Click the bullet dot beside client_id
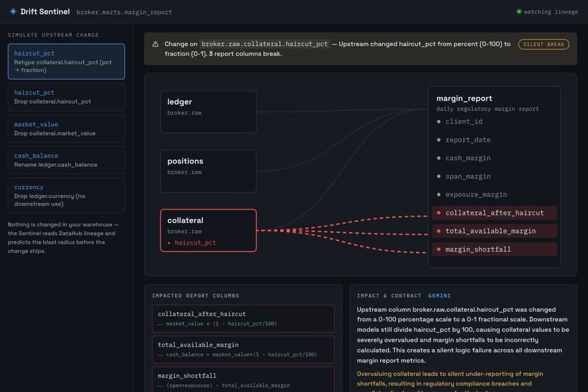588x392 pixels. pos(438,121)
